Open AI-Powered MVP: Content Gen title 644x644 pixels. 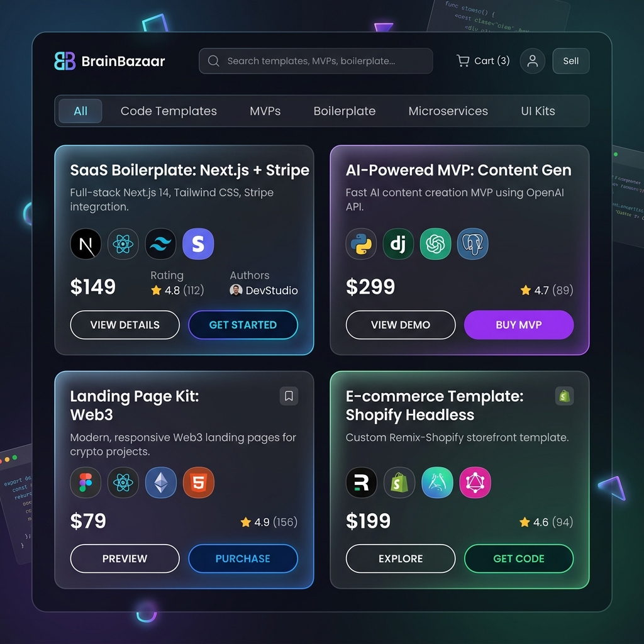pos(458,170)
